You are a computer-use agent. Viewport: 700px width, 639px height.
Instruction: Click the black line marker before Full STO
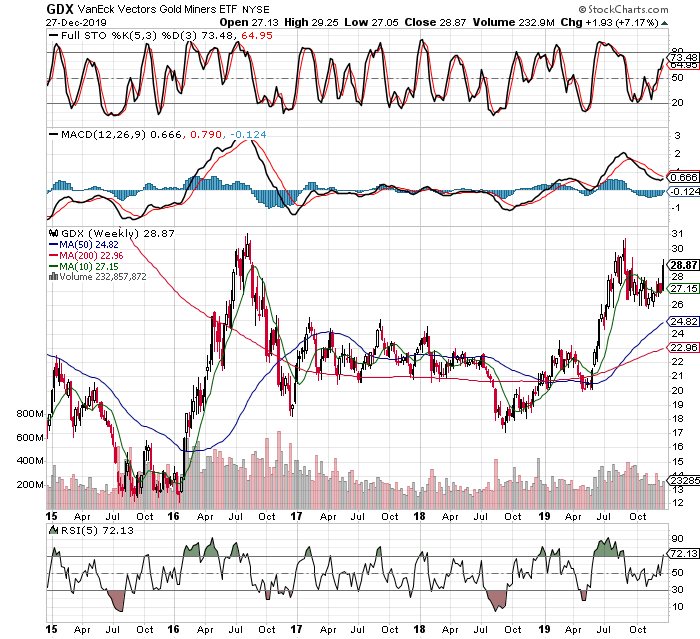coord(54,36)
